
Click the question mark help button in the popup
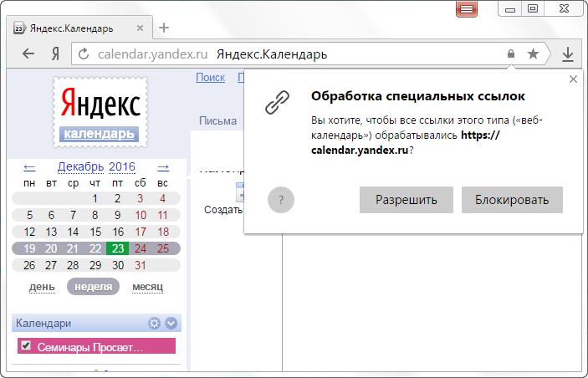[x=281, y=200]
